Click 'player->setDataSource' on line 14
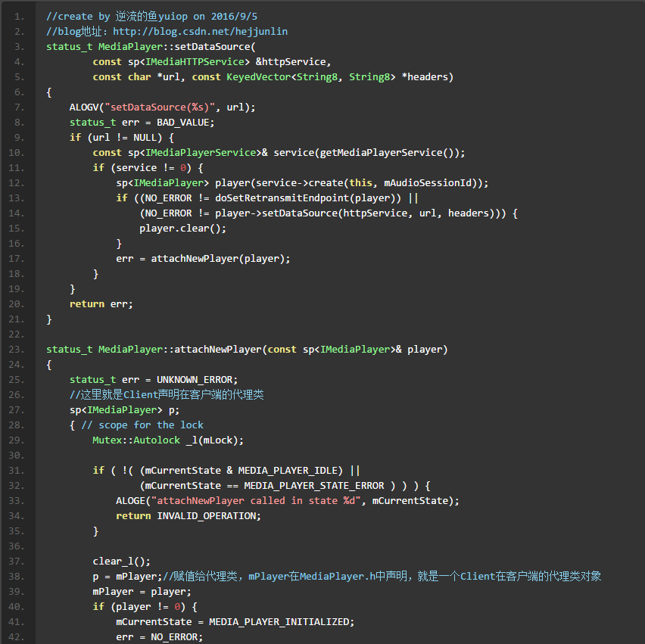Image resolution: width=645 pixels, height=644 pixels. tap(276, 213)
